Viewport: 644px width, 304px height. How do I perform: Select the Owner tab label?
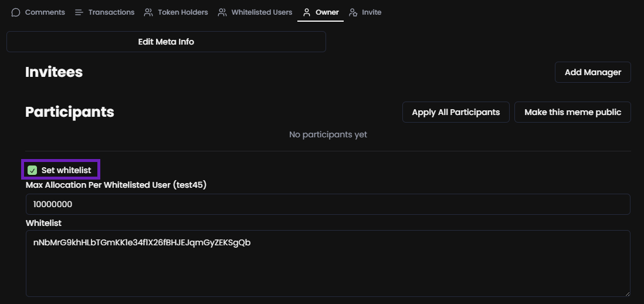pos(327,12)
